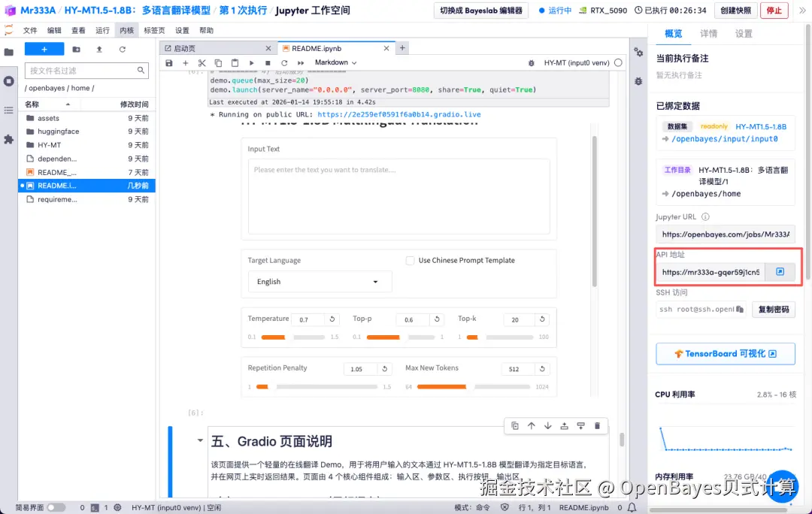Reset the Top-p value
Screen dimensions: 812x514
[x=437, y=319]
